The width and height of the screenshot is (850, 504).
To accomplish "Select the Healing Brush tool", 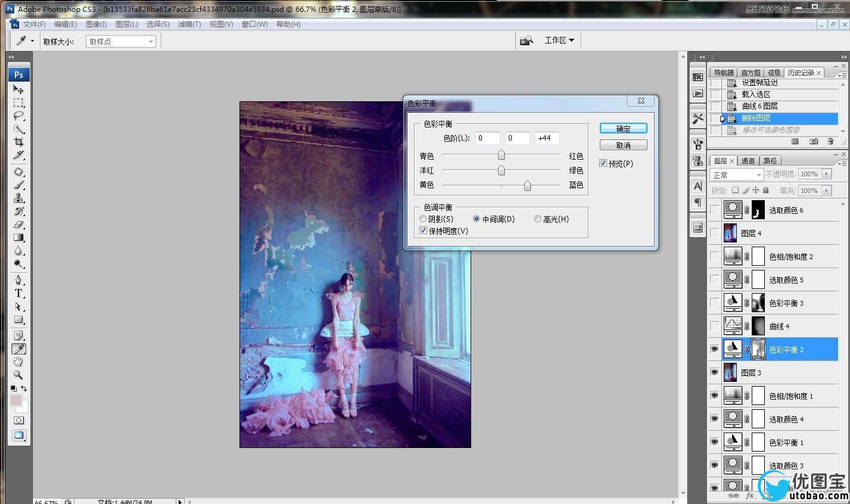I will pyautogui.click(x=18, y=172).
